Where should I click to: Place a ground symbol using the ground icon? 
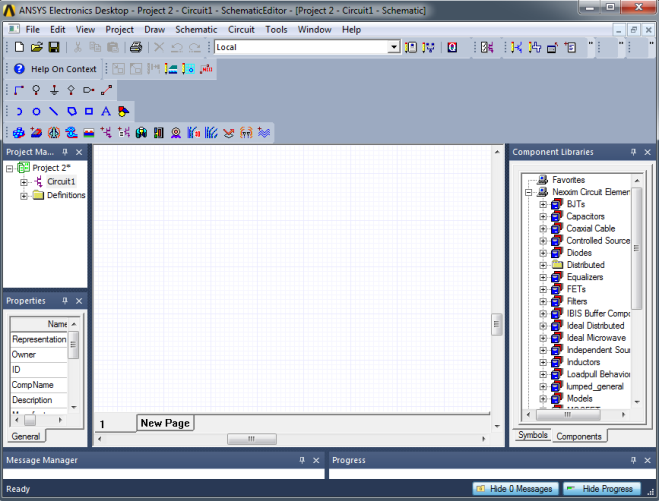tap(54, 90)
